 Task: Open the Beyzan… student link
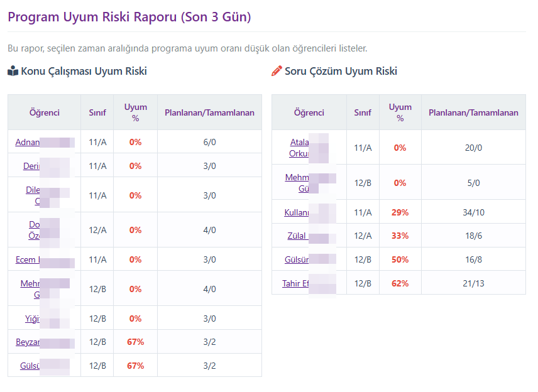point(28,342)
